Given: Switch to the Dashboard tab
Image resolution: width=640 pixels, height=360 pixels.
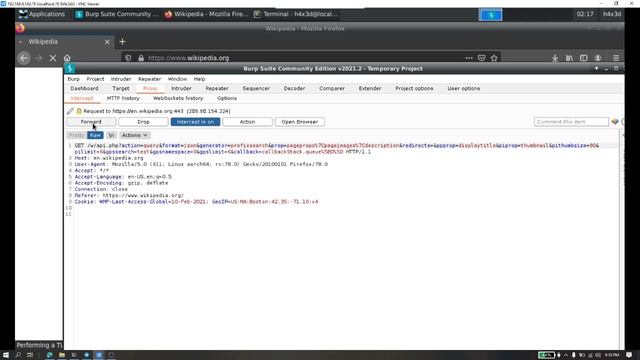Looking at the screenshot, I should [84, 88].
